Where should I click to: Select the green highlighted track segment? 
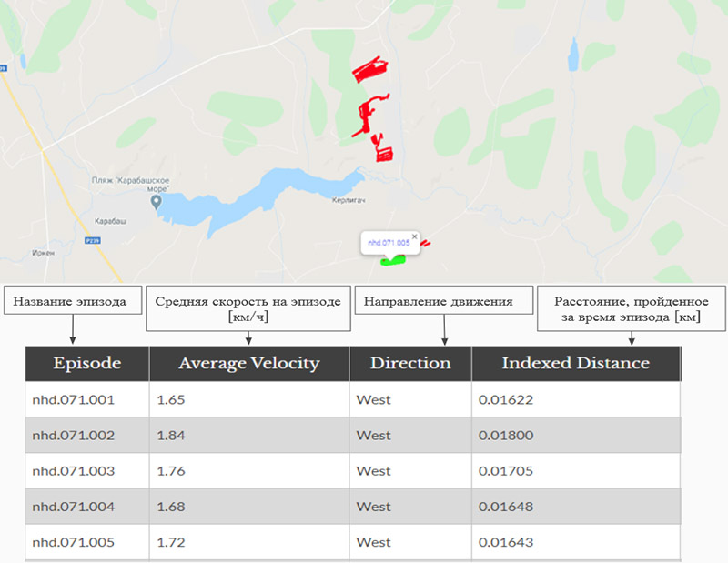point(393,261)
